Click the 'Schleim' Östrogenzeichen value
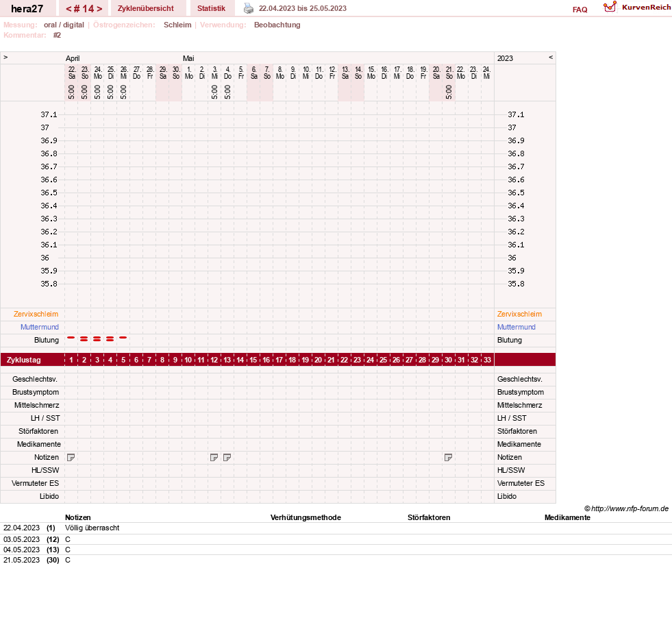 (x=177, y=25)
